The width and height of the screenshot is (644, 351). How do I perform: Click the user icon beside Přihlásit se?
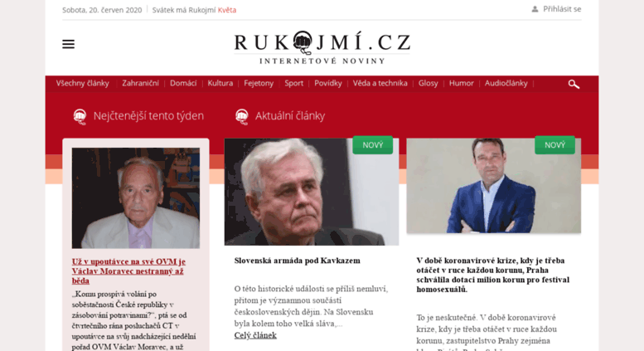[535, 9]
